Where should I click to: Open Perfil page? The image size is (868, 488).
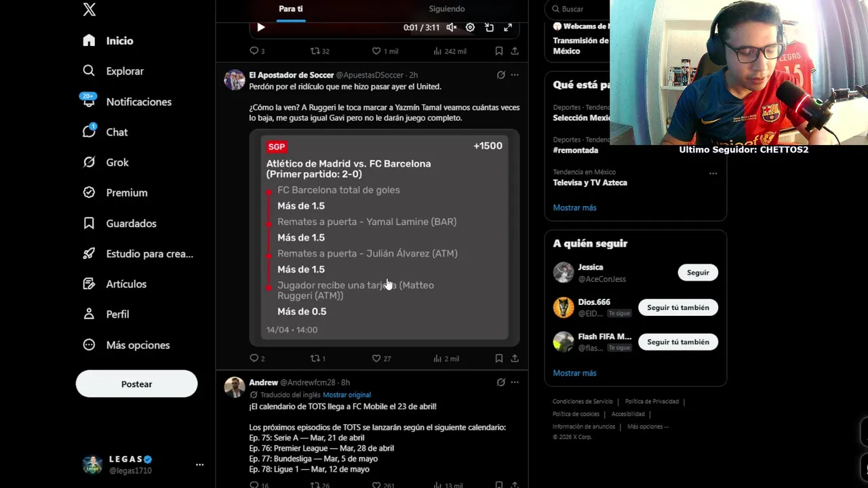coord(106,314)
